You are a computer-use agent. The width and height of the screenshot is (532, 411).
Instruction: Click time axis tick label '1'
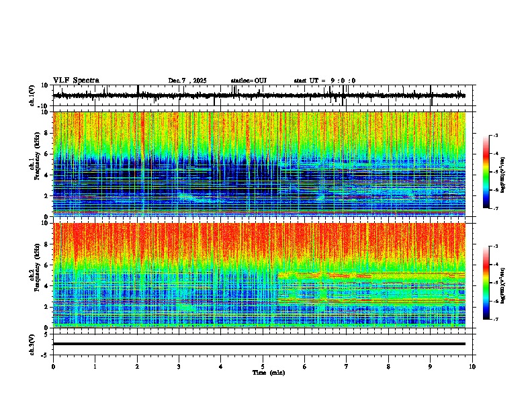coord(95,367)
